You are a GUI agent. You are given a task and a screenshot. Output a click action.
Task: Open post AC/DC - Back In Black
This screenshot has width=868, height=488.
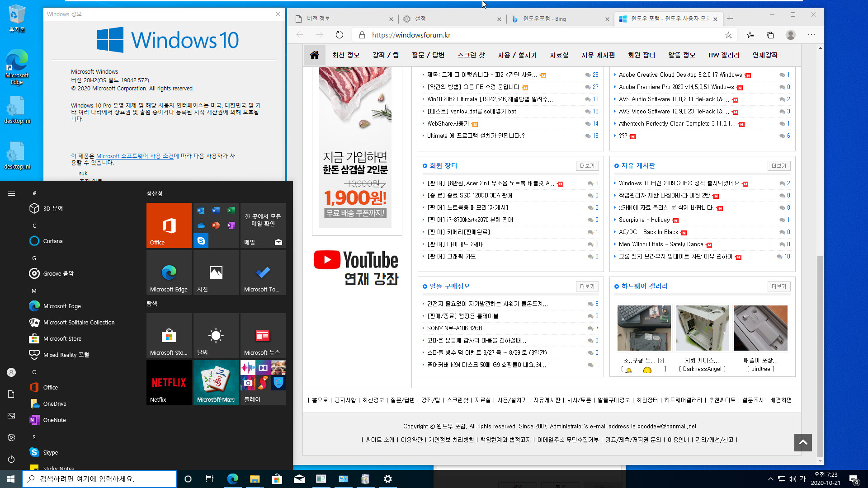pos(649,232)
